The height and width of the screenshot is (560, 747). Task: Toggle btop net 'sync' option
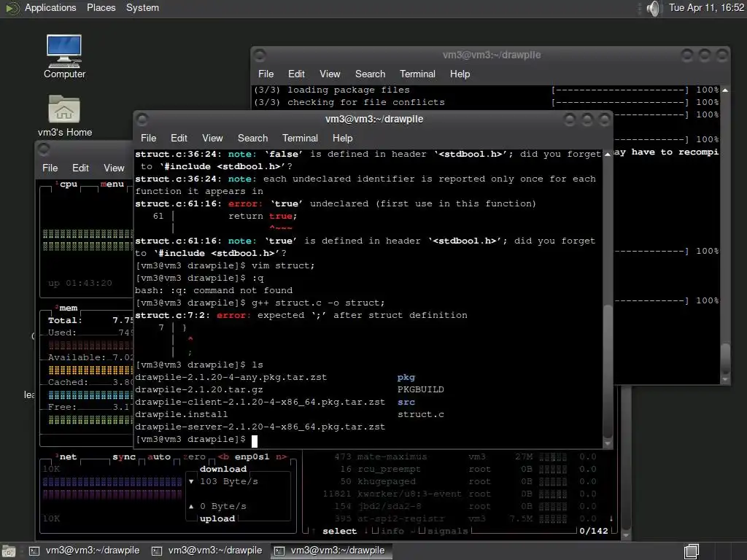click(124, 456)
